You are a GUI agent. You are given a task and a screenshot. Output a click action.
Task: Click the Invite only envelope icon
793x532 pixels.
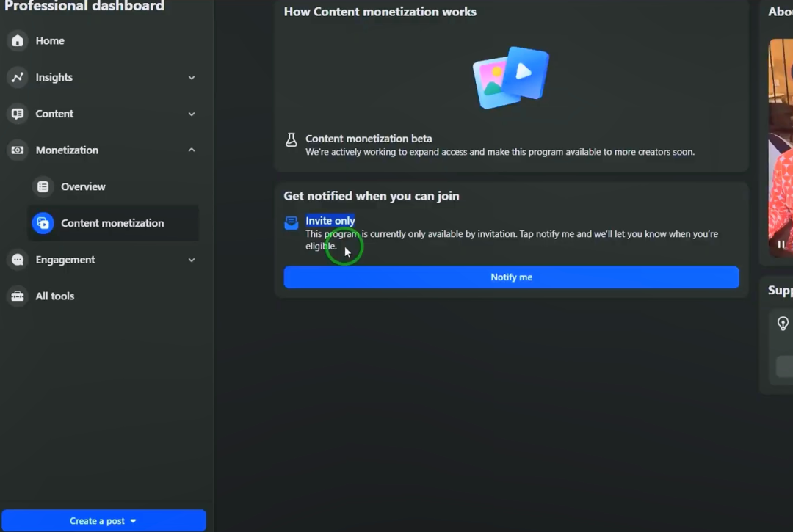(292, 222)
